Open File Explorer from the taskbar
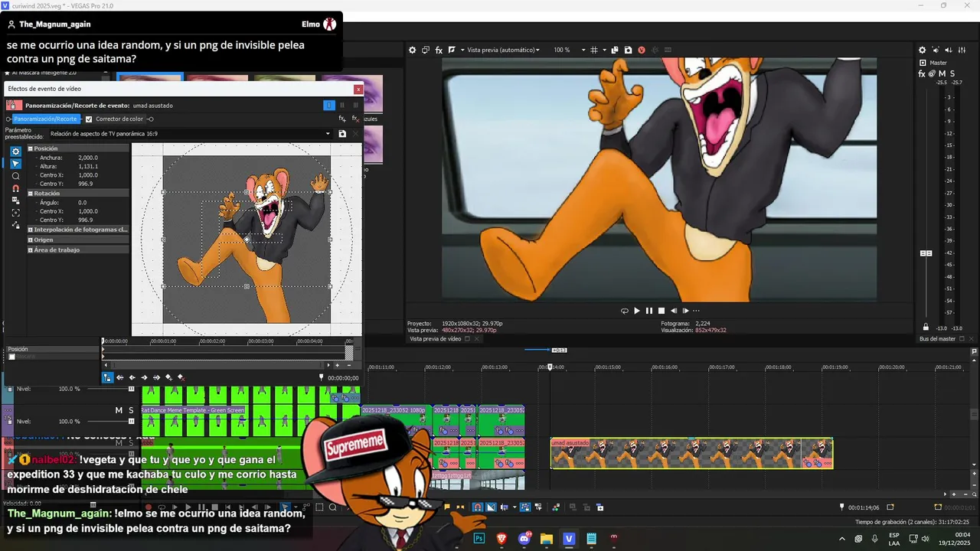This screenshot has width=980, height=551. click(x=547, y=539)
